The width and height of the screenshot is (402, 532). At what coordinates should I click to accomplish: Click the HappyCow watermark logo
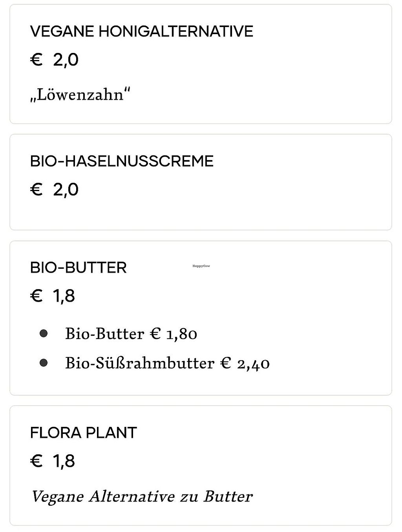201,266
